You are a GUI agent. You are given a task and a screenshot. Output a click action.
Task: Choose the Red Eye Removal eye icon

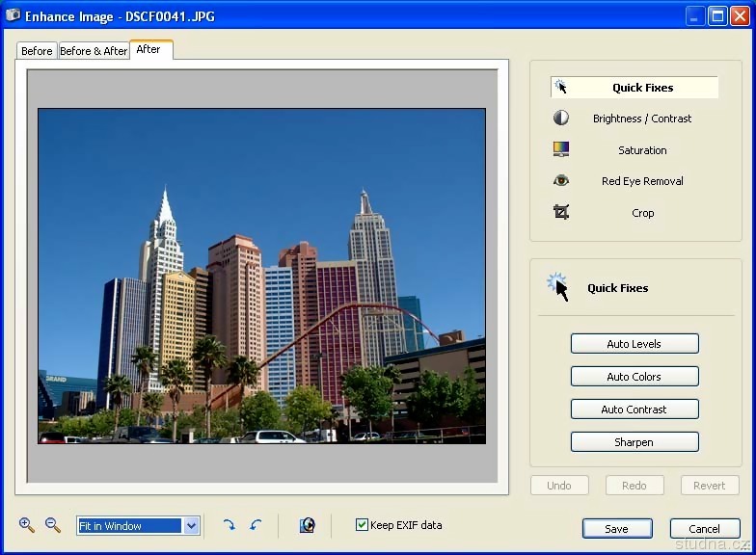click(560, 181)
